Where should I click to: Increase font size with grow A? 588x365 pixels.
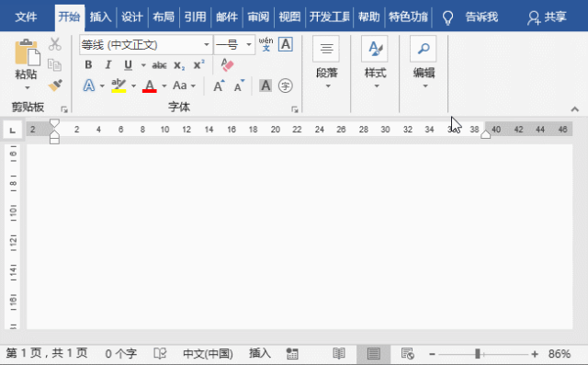click(219, 86)
